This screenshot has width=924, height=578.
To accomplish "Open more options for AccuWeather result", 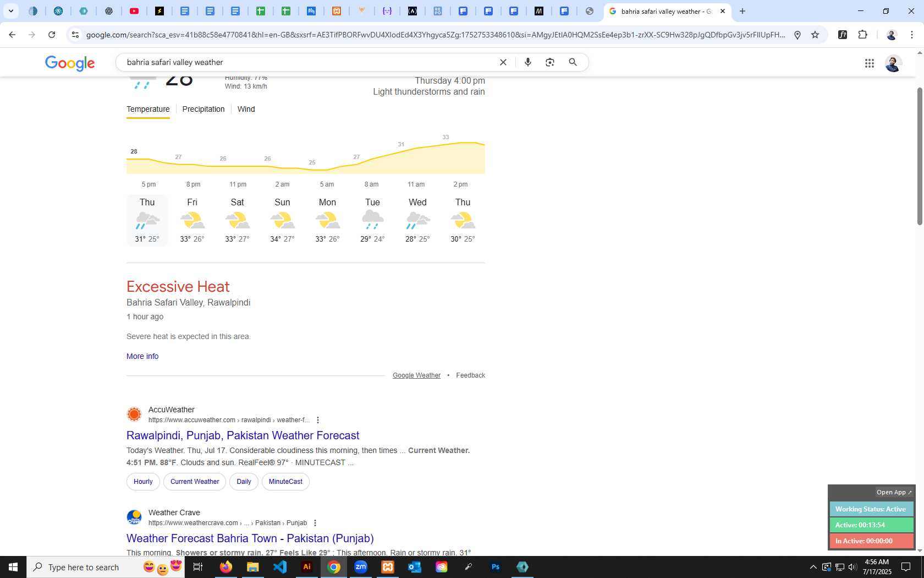I will click(318, 420).
